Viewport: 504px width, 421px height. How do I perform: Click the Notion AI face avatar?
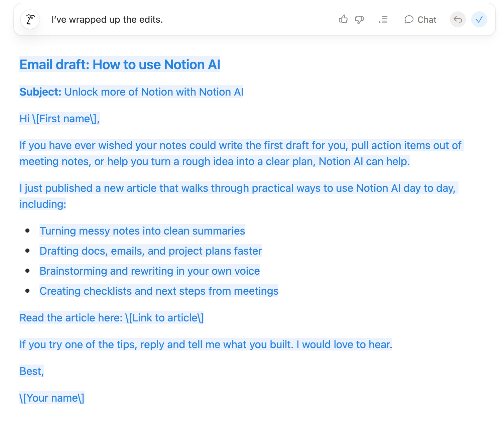pos(30,19)
